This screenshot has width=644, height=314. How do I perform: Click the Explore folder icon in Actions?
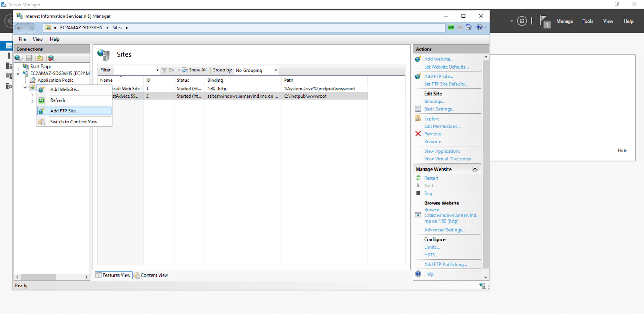coord(418,119)
